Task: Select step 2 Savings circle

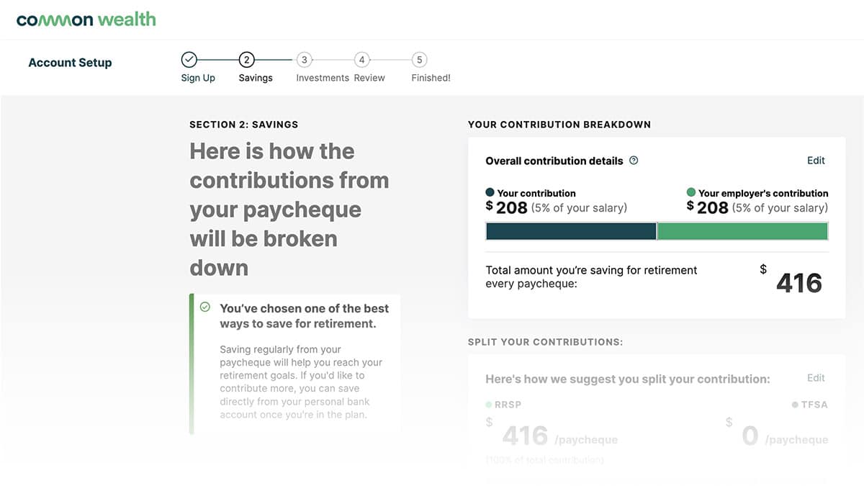Action: click(246, 60)
